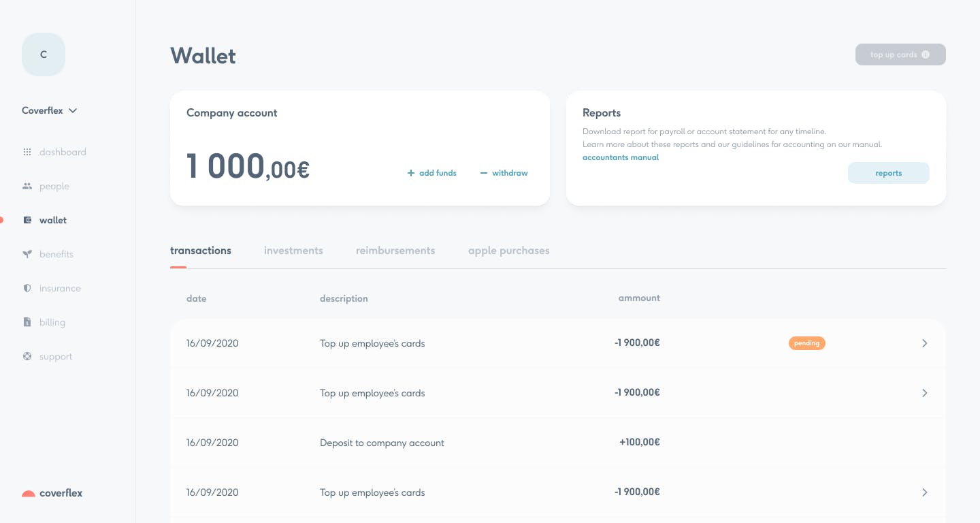980x523 pixels.
Task: Click the billing document icon
Action: (x=27, y=322)
